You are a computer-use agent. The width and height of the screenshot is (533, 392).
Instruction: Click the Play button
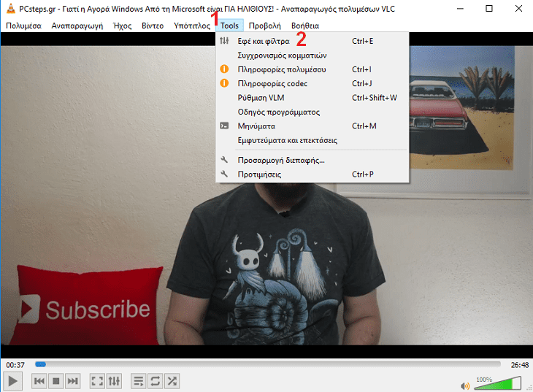click(13, 381)
